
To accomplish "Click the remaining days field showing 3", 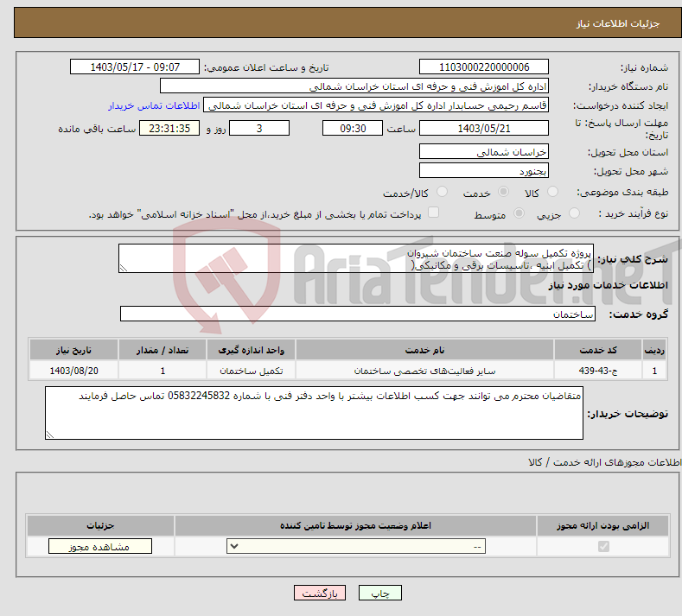I will point(259,128).
